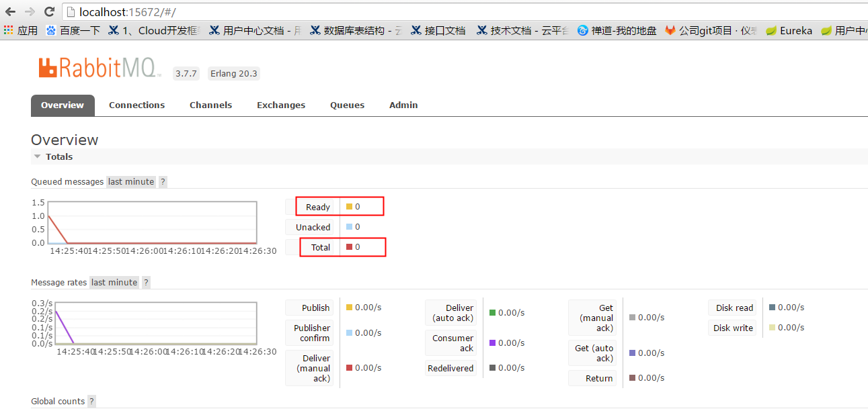Open the Admin tab

pyautogui.click(x=403, y=105)
